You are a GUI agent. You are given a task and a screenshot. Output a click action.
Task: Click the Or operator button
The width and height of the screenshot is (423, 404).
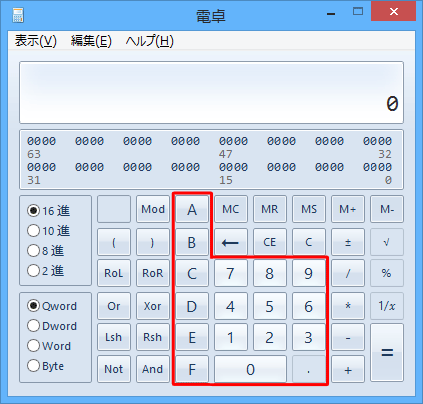click(x=114, y=306)
